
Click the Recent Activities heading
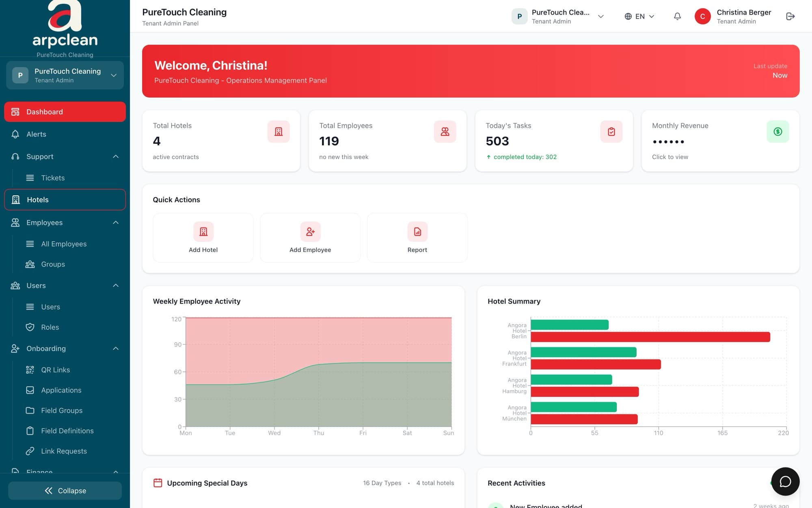click(x=516, y=483)
